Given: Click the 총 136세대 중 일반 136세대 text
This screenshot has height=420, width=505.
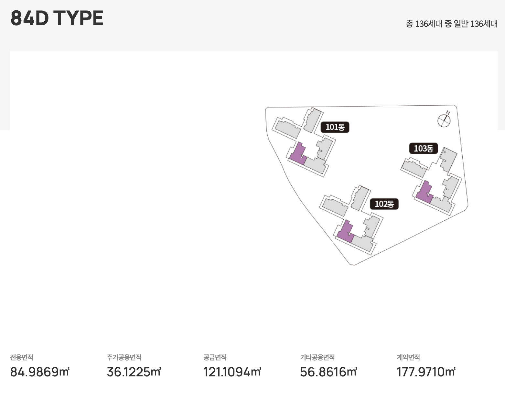Looking at the screenshot, I should pos(452,24).
